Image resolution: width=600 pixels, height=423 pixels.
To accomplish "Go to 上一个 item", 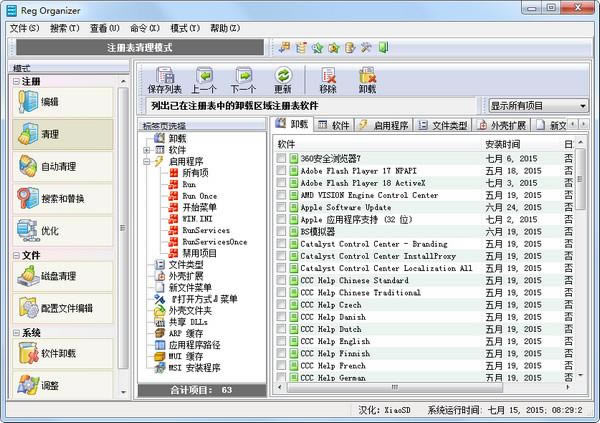I will (204, 80).
